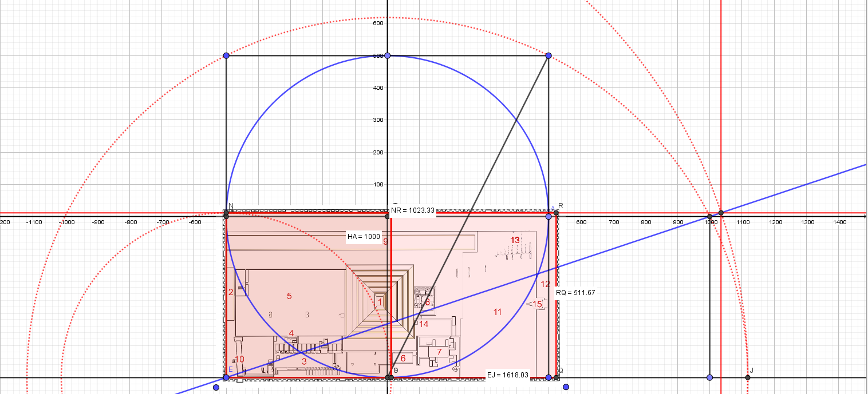Click red number 13 in the image
Screen dimensions: 868x394
pos(515,240)
